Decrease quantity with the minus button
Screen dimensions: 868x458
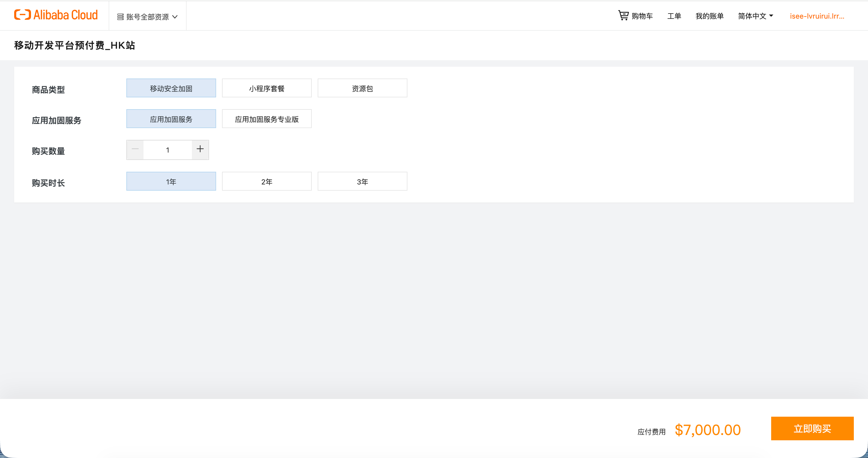(x=135, y=149)
